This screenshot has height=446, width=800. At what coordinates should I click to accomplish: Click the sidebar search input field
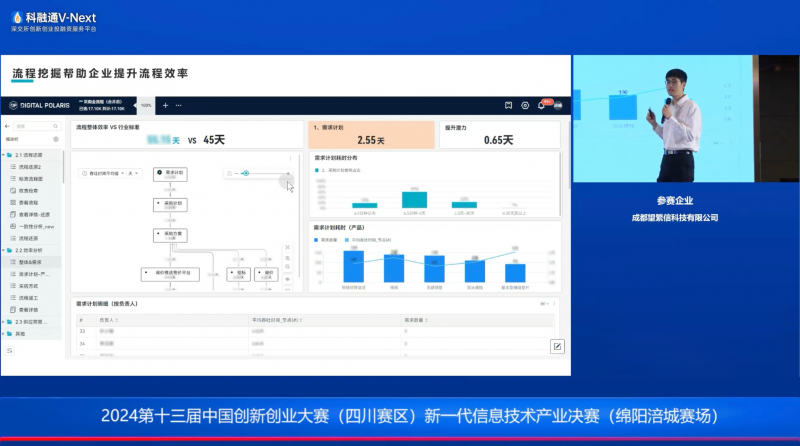coord(37,126)
